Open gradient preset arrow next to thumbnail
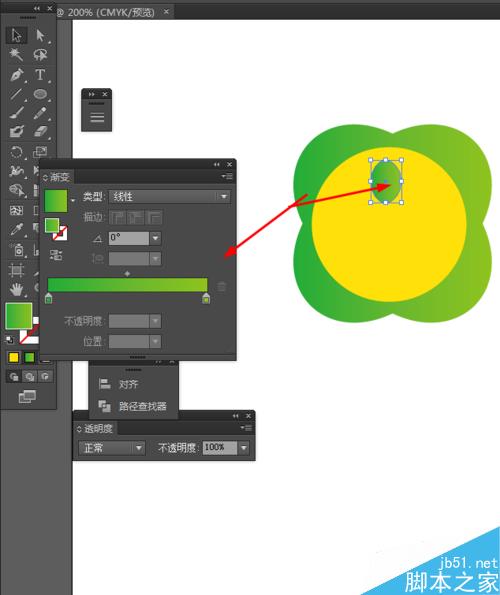500x595 pixels. [x=72, y=200]
